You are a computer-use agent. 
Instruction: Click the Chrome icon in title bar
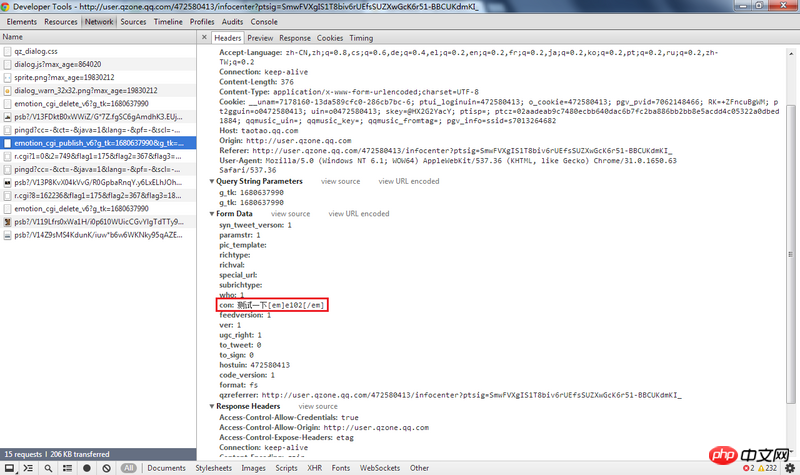coord(6,7)
